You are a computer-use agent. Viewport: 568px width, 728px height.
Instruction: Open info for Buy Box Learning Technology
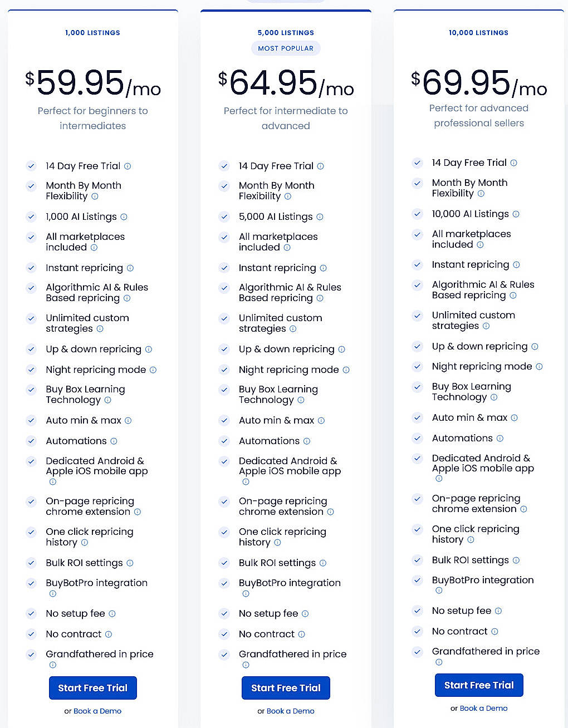[x=109, y=400]
